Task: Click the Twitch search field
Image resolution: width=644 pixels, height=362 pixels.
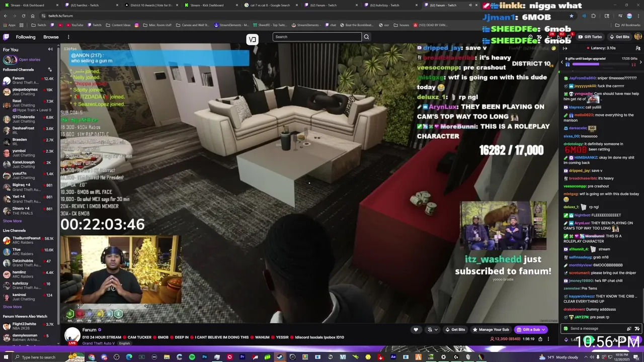Action: [x=317, y=37]
